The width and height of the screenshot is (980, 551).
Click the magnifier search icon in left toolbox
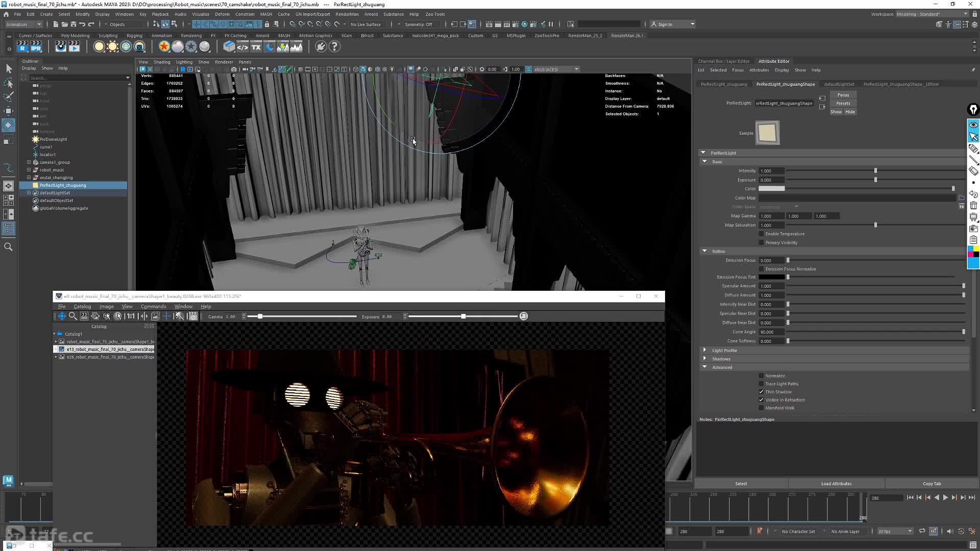[9, 247]
